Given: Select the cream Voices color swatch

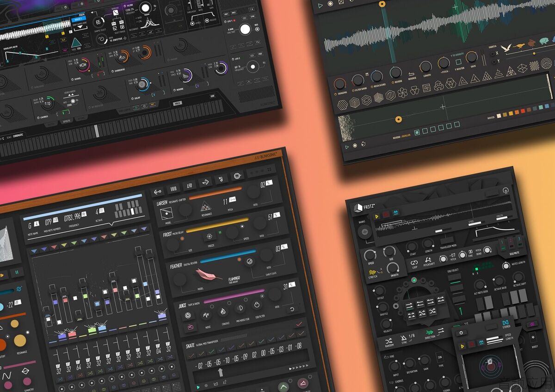Looking at the screenshot, I should click(x=499, y=116).
